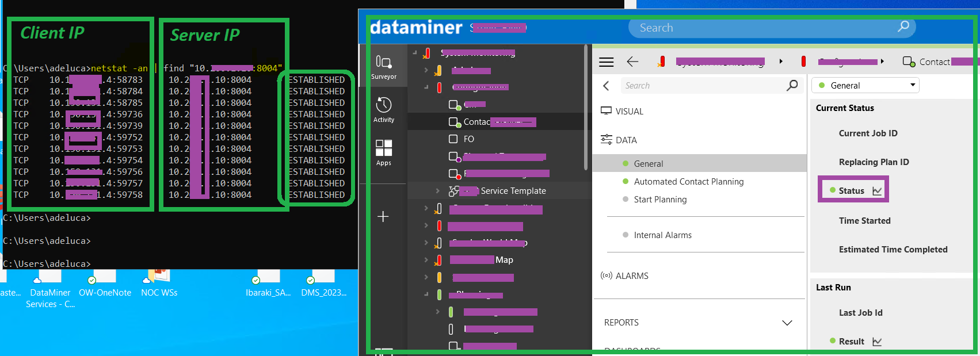The image size is (980, 356).
Task: Open the General page dropdown
Action: pyautogui.click(x=865, y=85)
